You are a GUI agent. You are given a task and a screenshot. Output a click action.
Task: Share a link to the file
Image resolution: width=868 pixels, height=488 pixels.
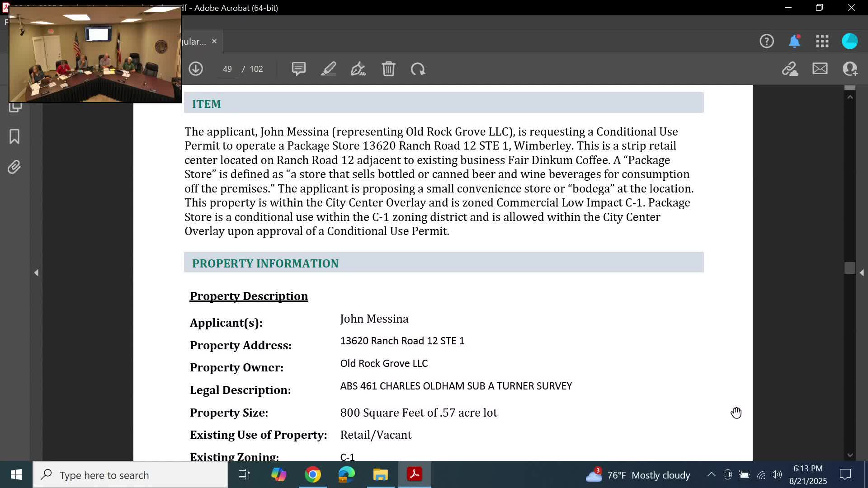coord(790,69)
